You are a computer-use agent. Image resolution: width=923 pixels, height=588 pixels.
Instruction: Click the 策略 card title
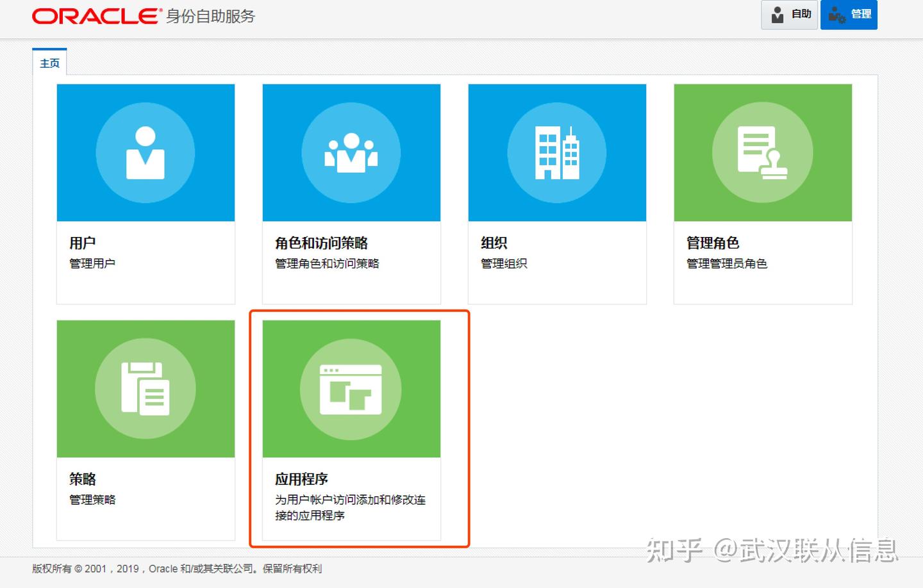[x=83, y=479]
